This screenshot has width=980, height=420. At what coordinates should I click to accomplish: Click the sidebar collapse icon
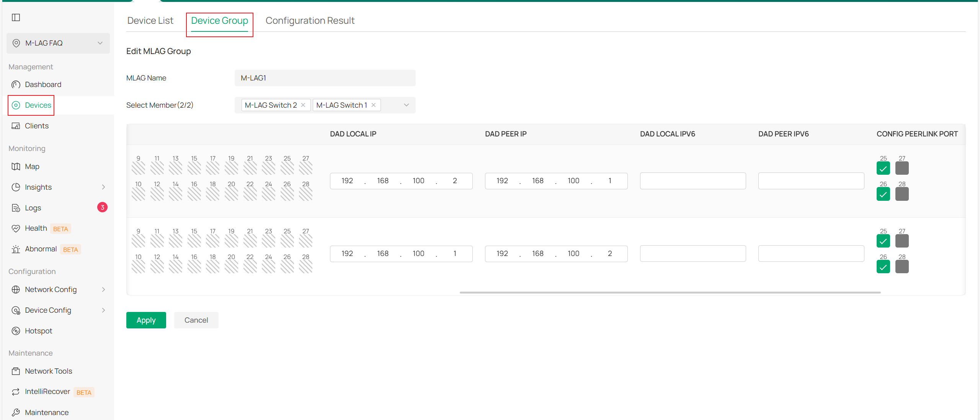16,17
